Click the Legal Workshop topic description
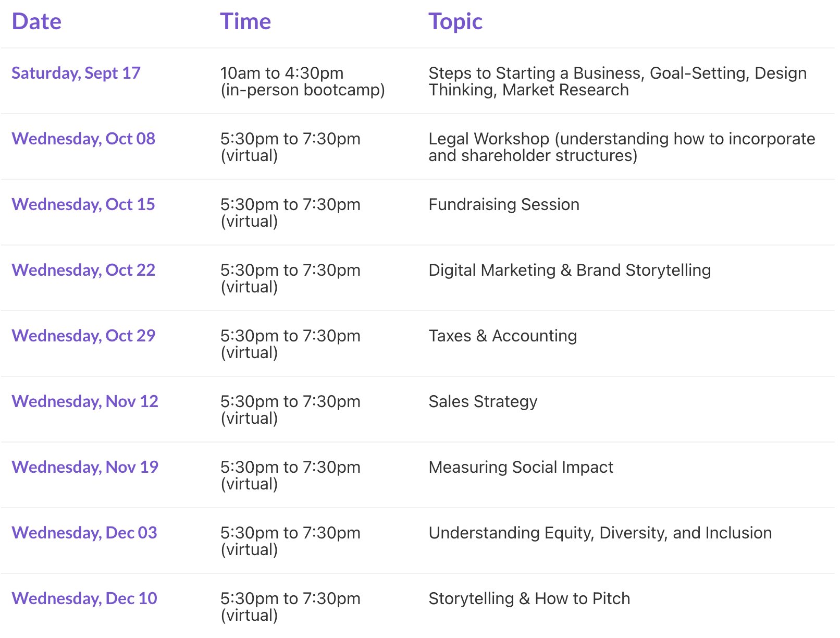 pyautogui.click(x=622, y=147)
